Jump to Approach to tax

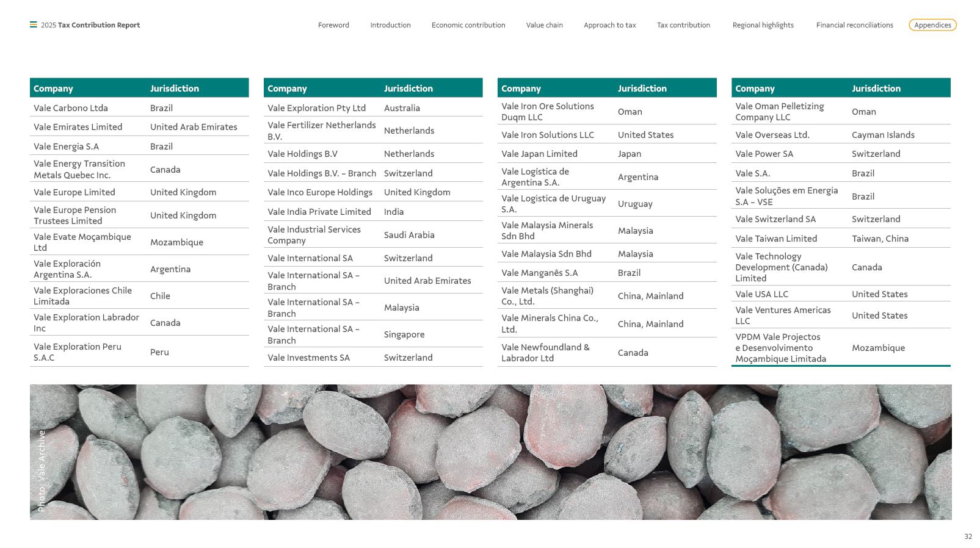[x=610, y=25]
